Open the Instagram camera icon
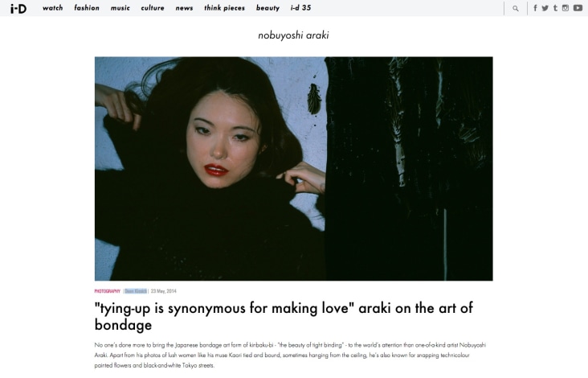This screenshot has height=378, width=588. click(x=566, y=8)
